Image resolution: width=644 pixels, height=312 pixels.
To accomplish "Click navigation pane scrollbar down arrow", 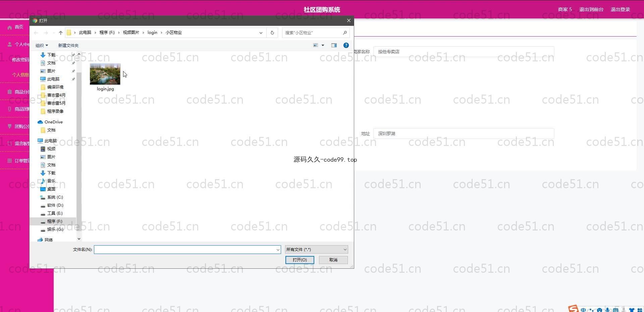I will [79, 239].
